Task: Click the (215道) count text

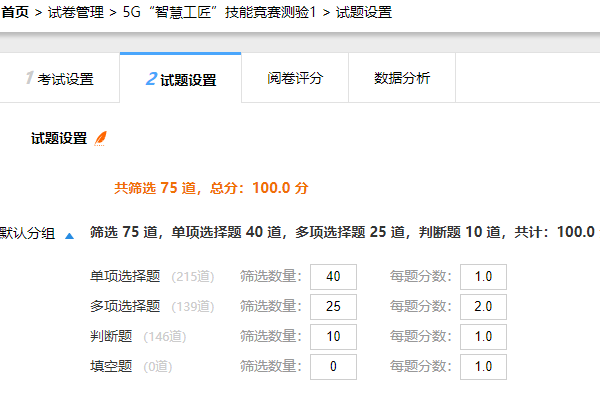Action: point(193,276)
